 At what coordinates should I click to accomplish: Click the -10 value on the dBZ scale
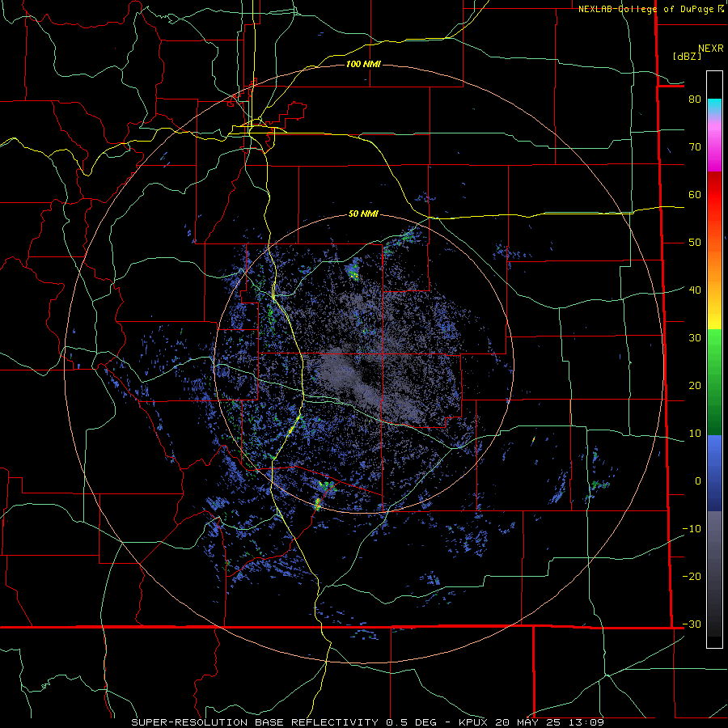(692, 529)
